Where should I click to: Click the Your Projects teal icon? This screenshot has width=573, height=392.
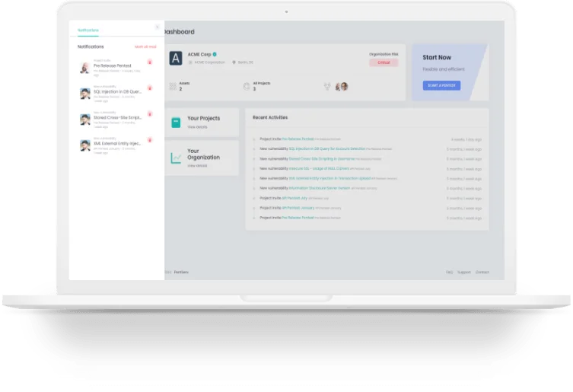(176, 122)
